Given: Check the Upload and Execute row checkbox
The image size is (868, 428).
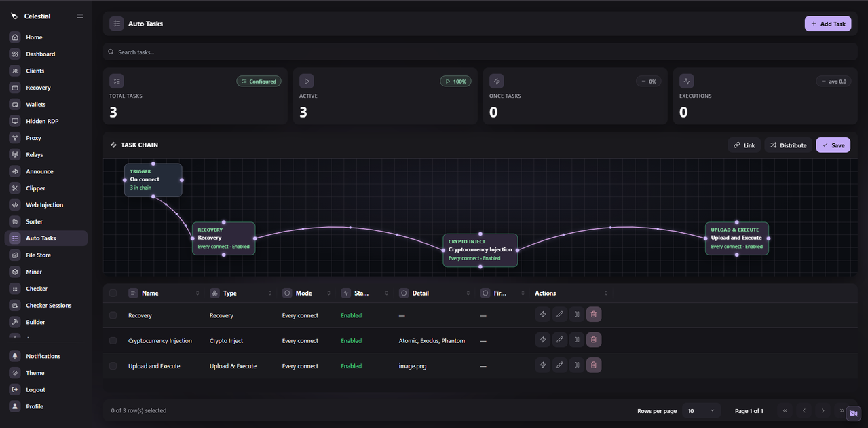Looking at the screenshot, I should pos(113,365).
